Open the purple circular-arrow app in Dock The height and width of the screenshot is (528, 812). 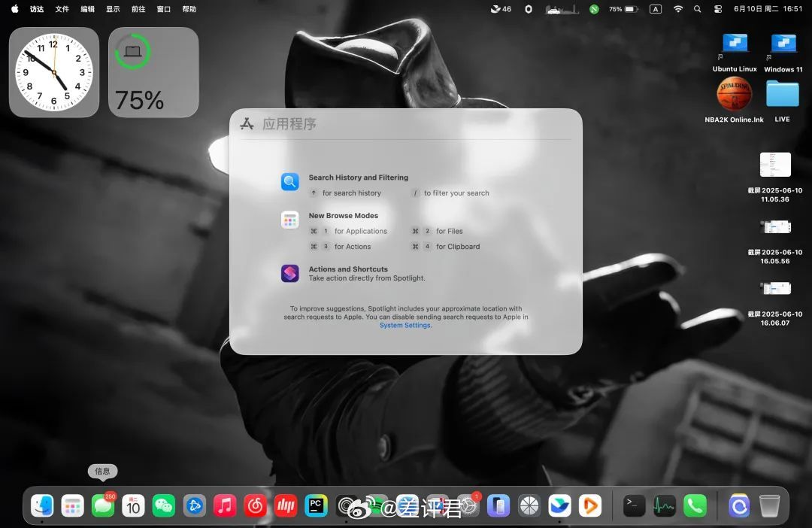(x=739, y=505)
